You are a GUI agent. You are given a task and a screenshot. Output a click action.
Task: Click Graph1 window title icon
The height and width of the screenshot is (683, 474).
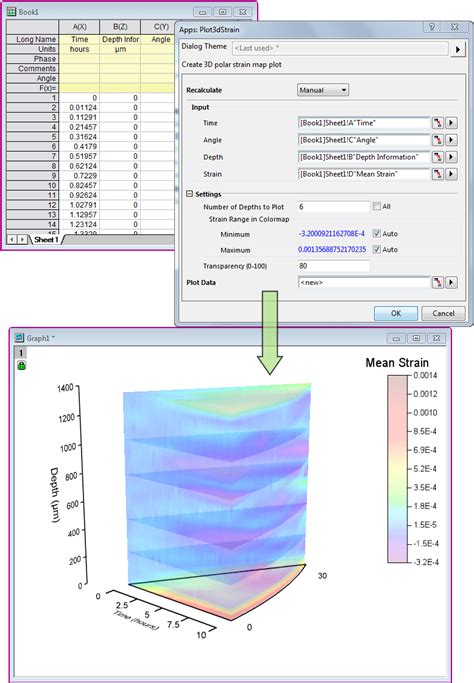19,338
